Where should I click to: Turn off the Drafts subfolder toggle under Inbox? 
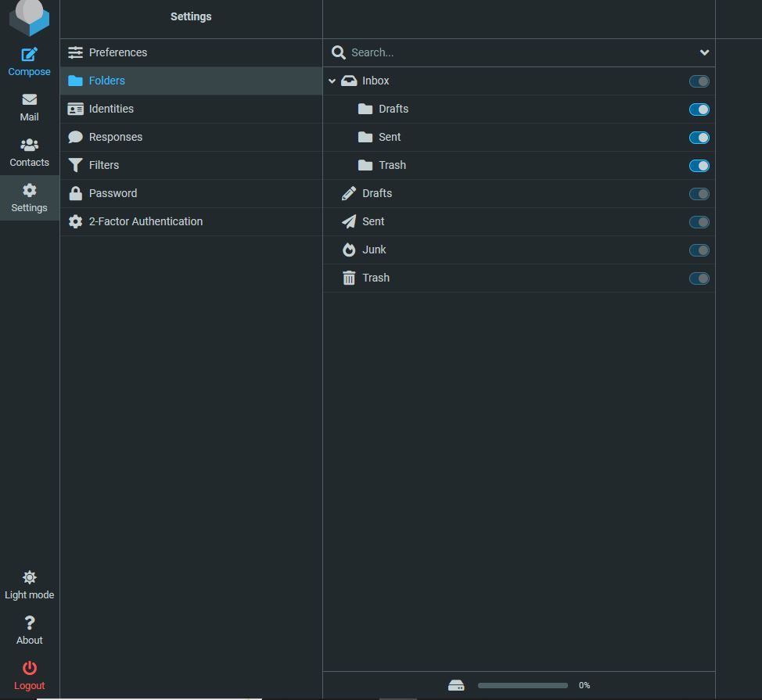699,109
